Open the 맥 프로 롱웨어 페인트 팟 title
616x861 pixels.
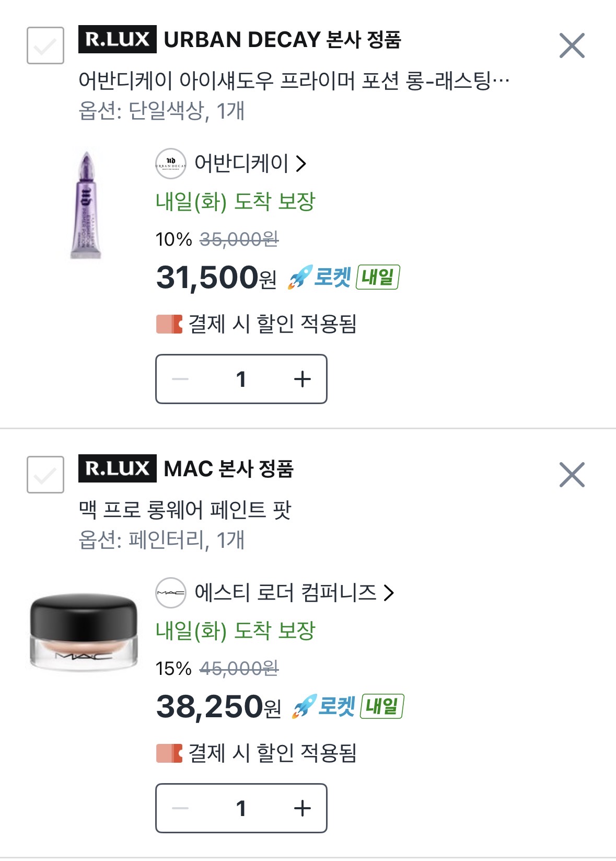coord(185,510)
